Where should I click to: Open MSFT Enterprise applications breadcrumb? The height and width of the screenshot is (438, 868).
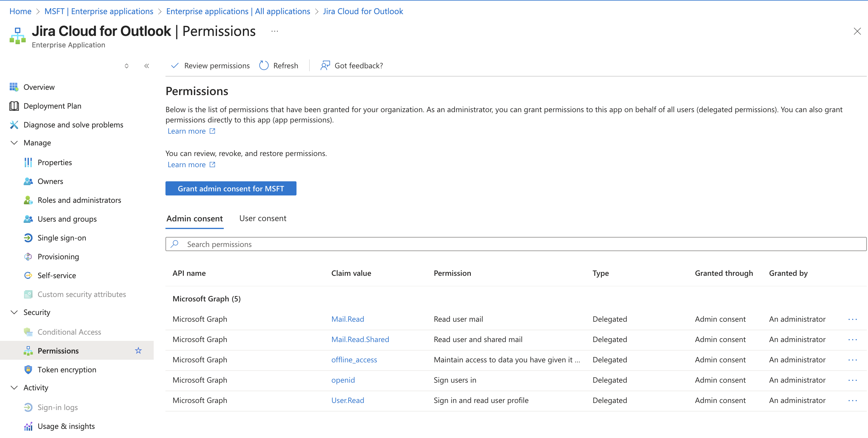click(x=99, y=11)
